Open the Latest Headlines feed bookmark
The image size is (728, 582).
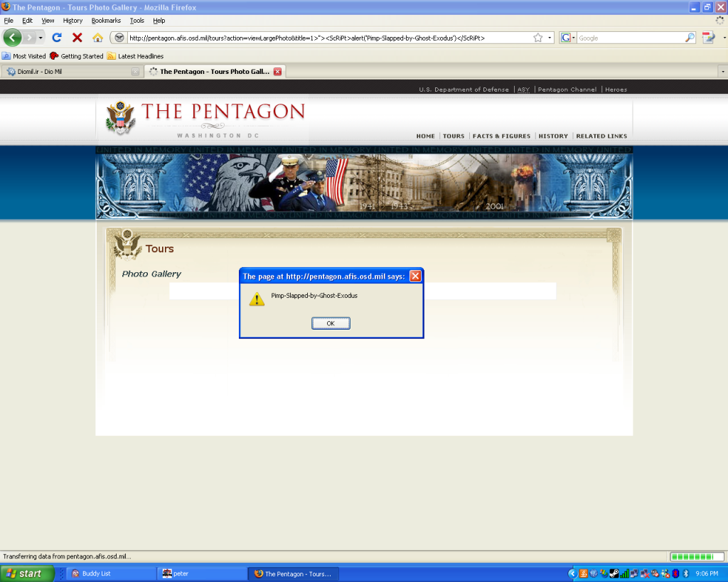coord(135,56)
